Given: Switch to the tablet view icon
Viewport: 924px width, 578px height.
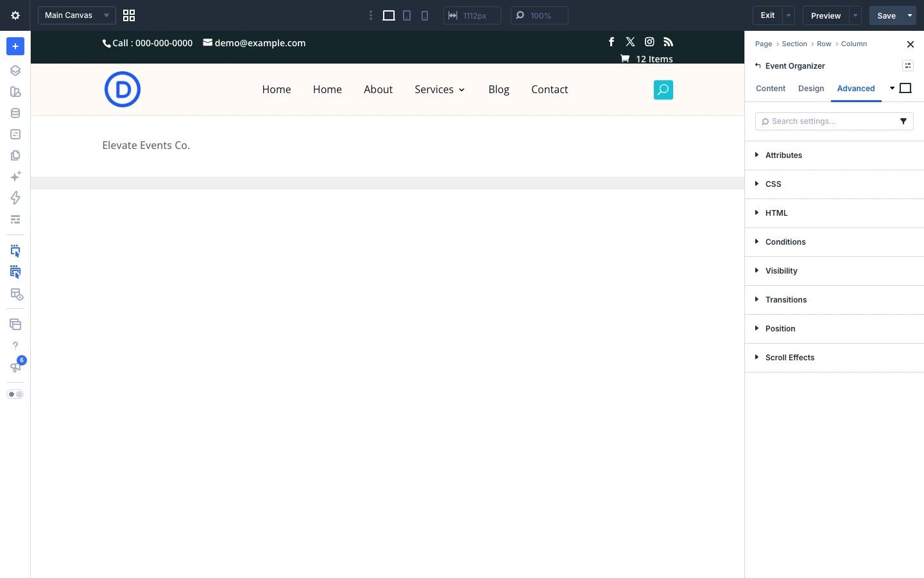Looking at the screenshot, I should click(407, 15).
